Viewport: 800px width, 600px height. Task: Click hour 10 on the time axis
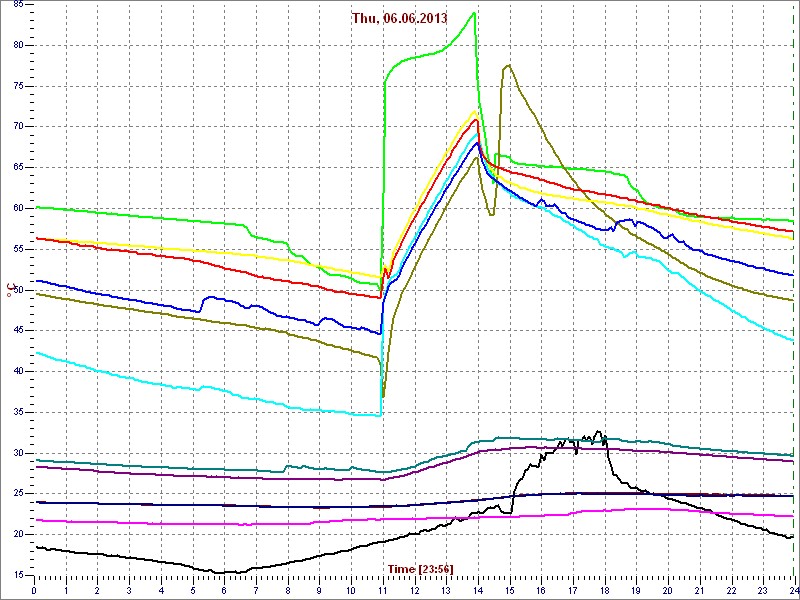(x=351, y=589)
